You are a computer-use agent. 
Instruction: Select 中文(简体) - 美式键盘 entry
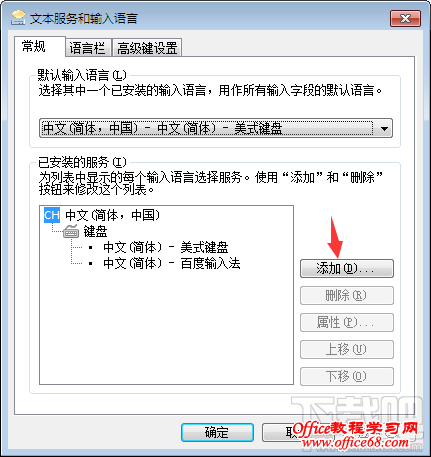(x=166, y=247)
